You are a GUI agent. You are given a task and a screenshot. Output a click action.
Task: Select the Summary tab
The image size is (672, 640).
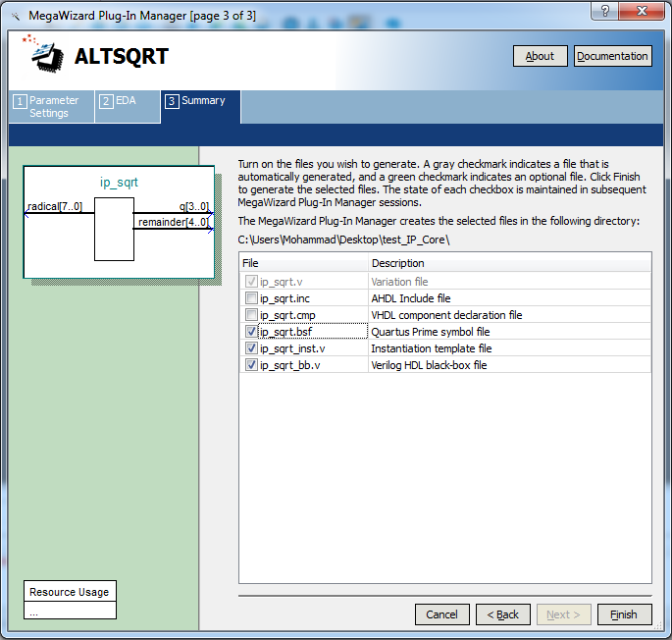[x=200, y=107]
